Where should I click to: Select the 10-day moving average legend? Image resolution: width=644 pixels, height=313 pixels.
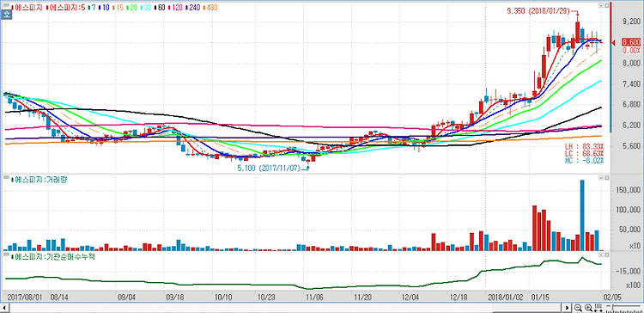tap(104, 8)
